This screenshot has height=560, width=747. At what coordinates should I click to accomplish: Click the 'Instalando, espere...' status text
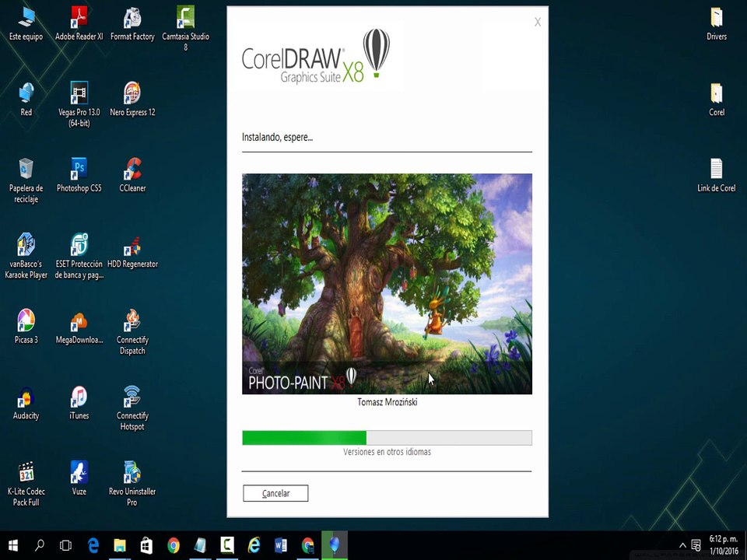[x=277, y=138]
